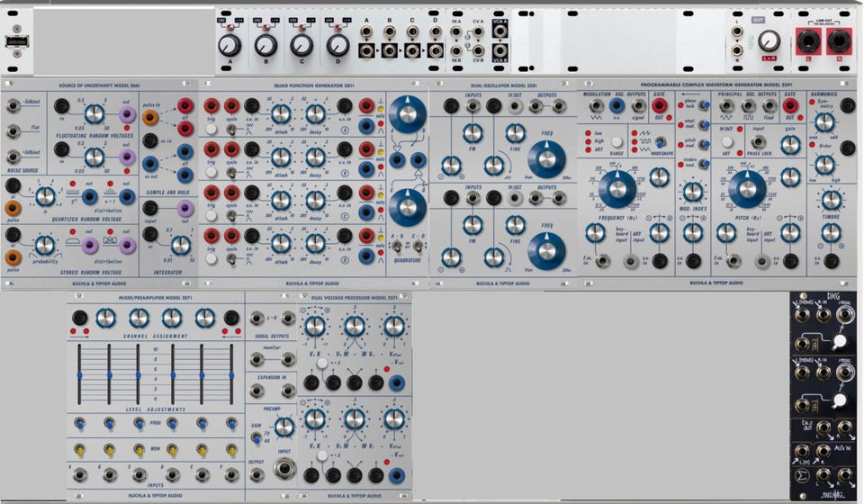
Task: Click the blue cv out jack of Sample and Hold
Action: (x=150, y=164)
